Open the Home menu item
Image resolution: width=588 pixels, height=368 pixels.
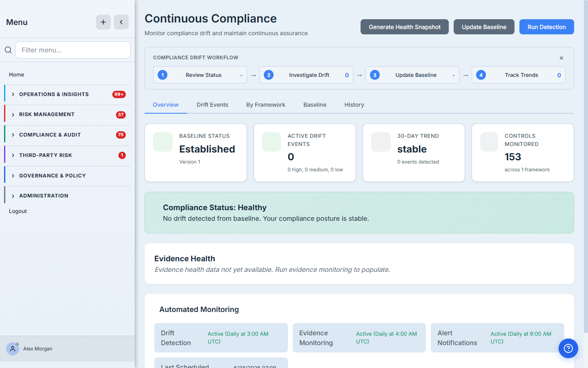point(16,74)
